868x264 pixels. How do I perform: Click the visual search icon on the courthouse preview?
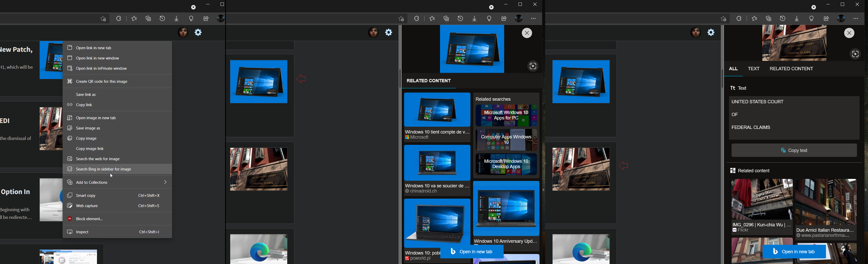pyautogui.click(x=855, y=55)
